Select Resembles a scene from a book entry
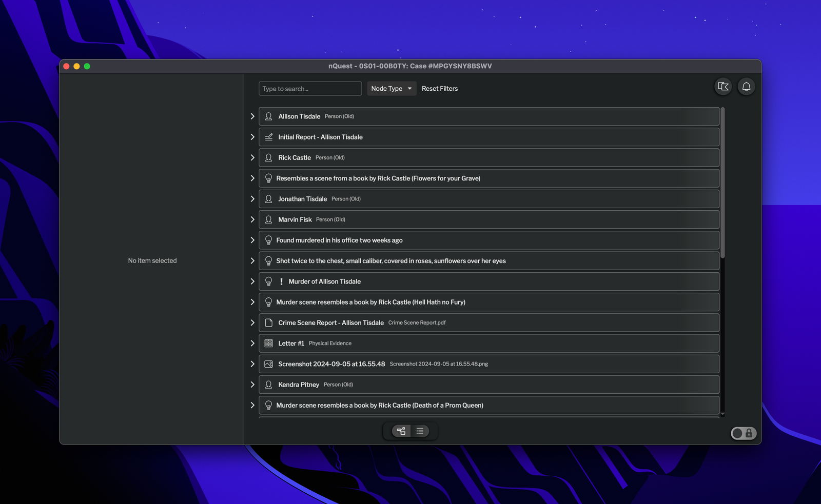This screenshot has height=504, width=821. click(489, 178)
